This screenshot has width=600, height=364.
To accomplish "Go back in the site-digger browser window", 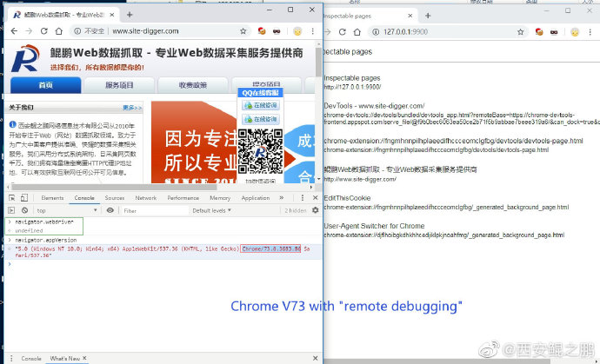I will 14,31.
